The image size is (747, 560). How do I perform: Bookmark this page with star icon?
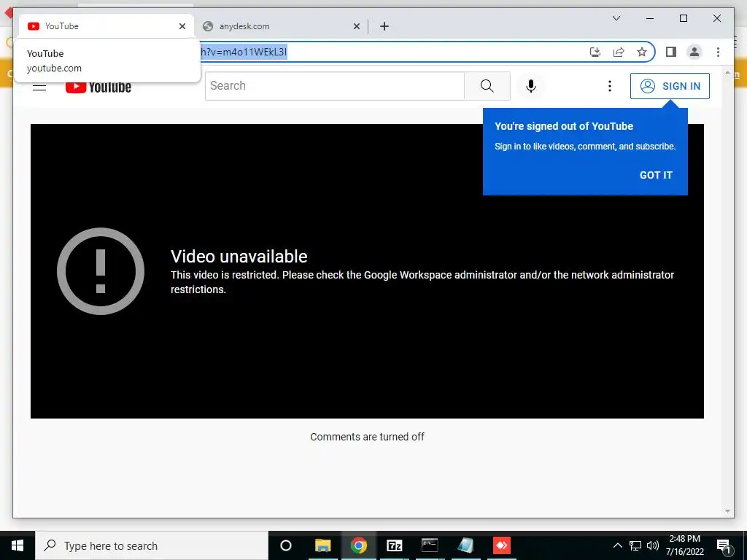point(642,52)
